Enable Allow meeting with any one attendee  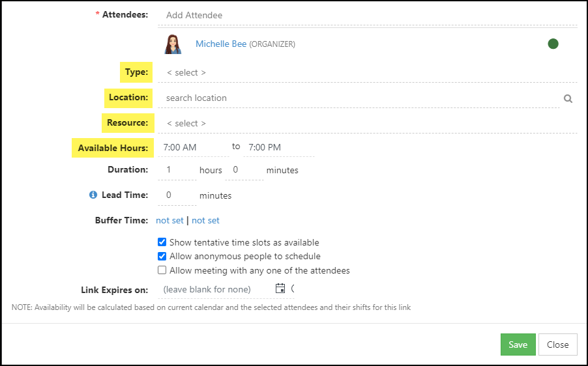pos(162,270)
